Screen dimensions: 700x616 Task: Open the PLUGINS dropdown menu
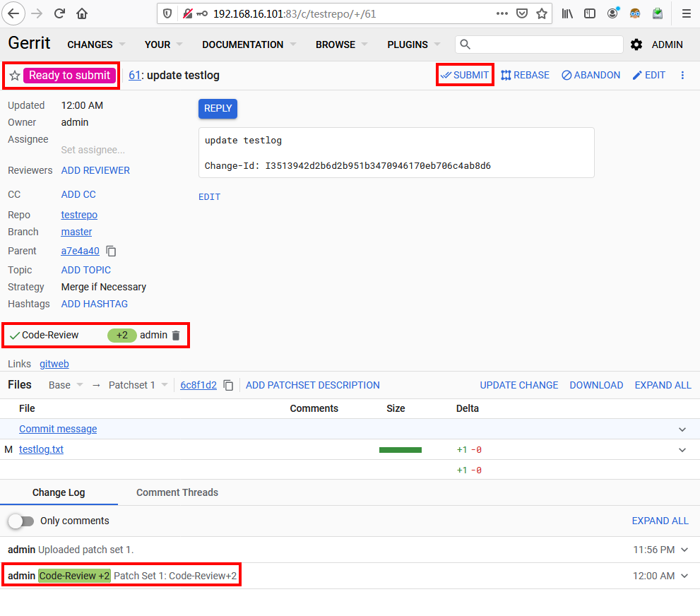click(414, 45)
